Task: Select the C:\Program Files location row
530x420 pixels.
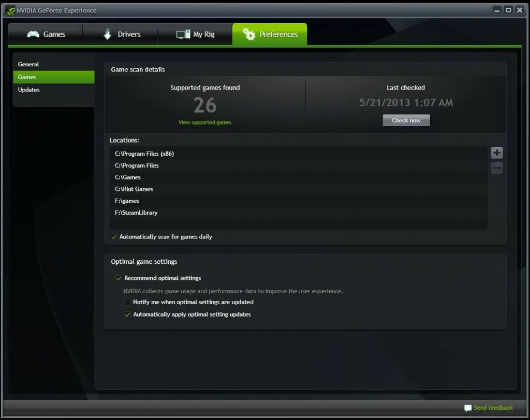Action: [299, 166]
